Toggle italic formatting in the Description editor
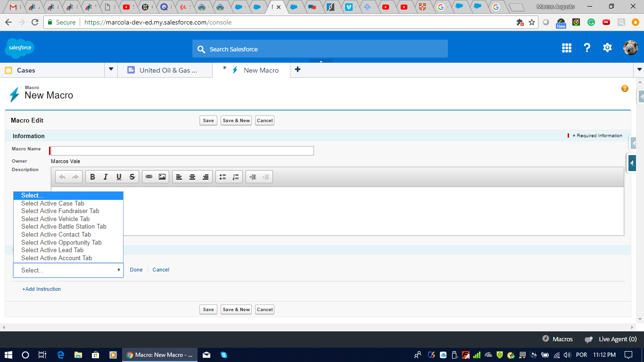The height and width of the screenshot is (362, 644). click(x=106, y=177)
